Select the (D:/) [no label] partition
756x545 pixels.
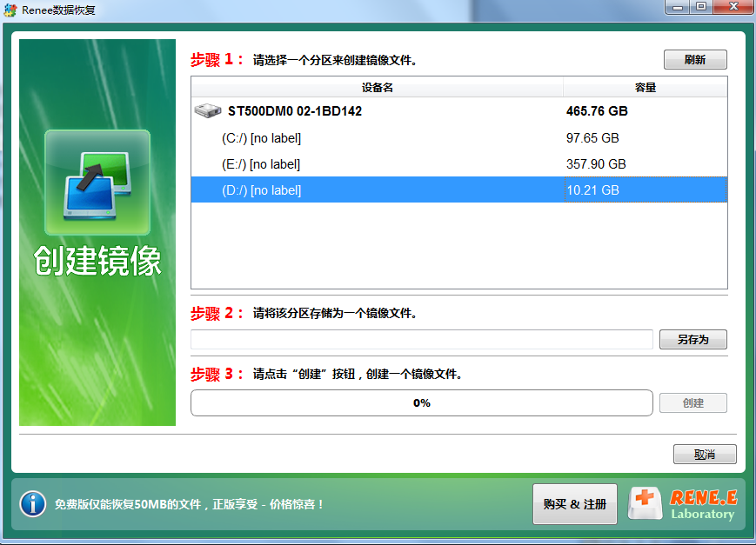[459, 189]
